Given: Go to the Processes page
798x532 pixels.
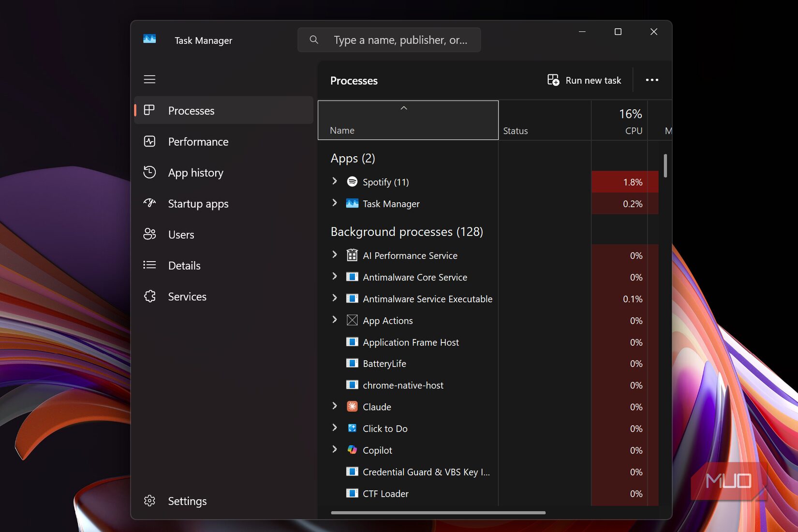Looking at the screenshot, I should click(223, 110).
